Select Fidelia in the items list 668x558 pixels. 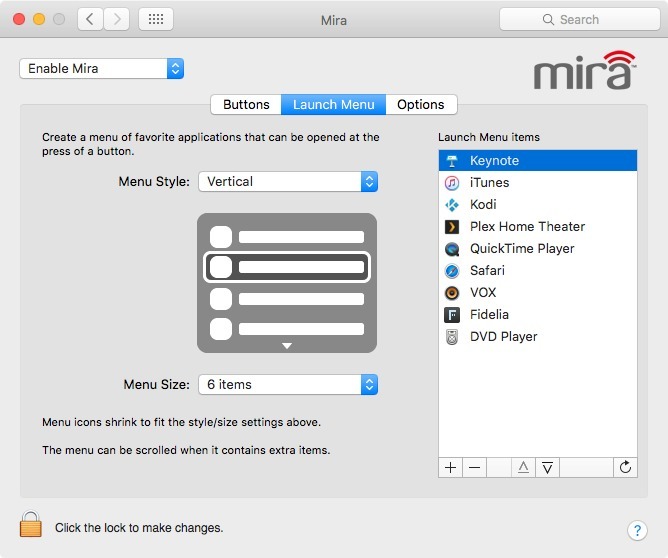pos(538,315)
